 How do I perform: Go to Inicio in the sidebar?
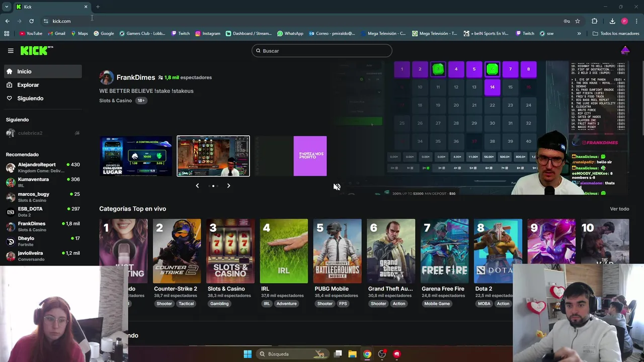pos(42,71)
